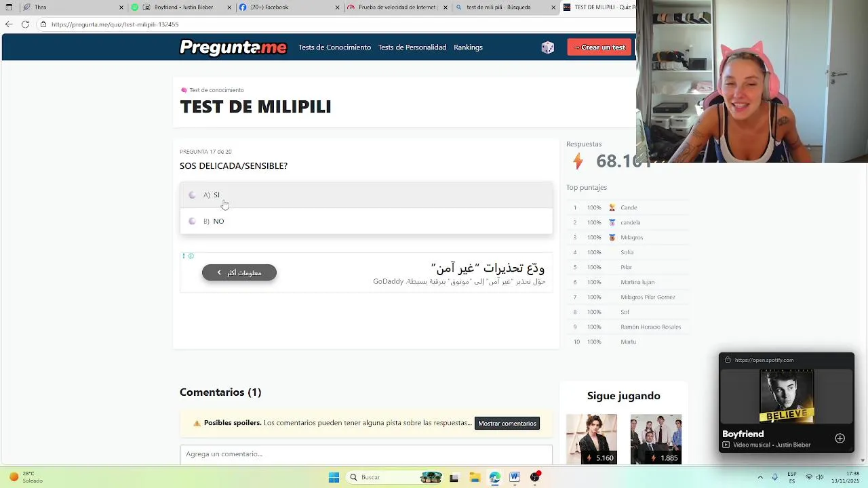
Task: Click the OBS app icon in taskbar
Action: click(x=535, y=477)
